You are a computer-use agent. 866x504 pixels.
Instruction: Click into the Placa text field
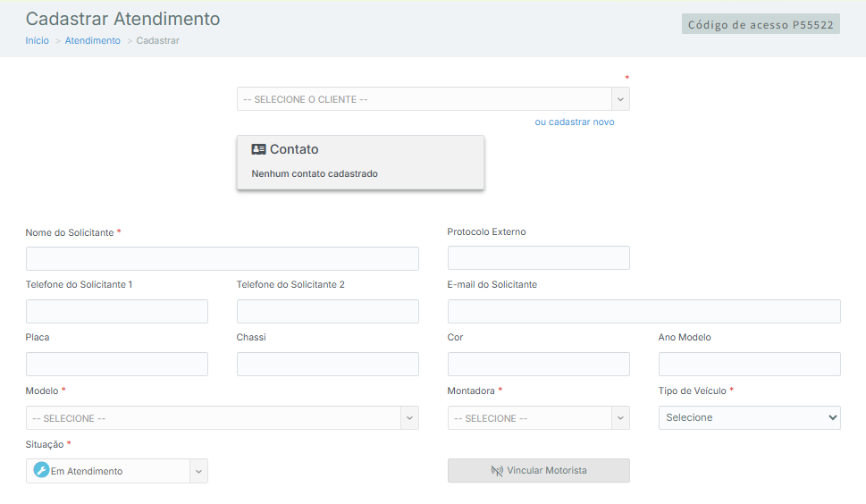tap(116, 365)
